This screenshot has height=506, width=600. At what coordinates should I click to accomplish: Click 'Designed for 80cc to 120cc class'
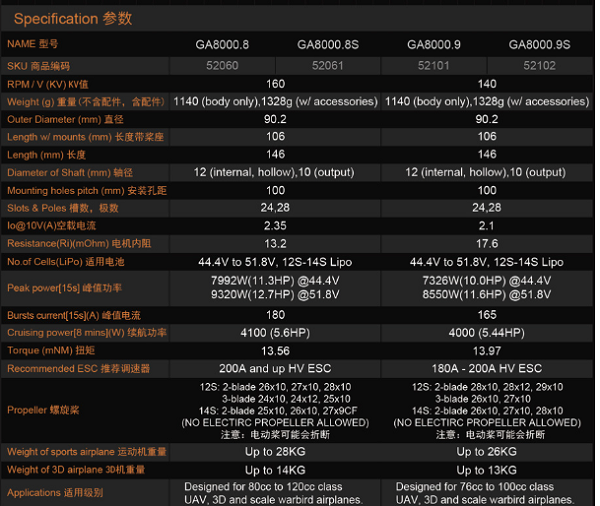tap(263, 487)
